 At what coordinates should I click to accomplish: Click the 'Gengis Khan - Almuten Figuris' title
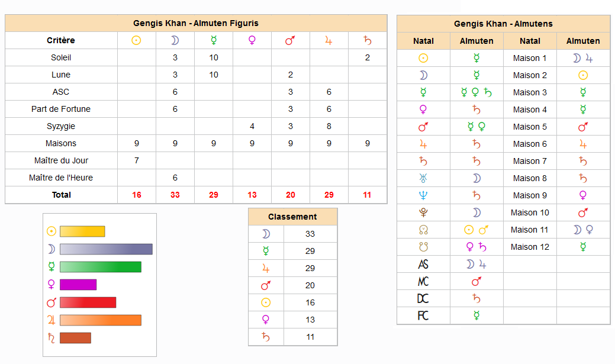(196, 23)
